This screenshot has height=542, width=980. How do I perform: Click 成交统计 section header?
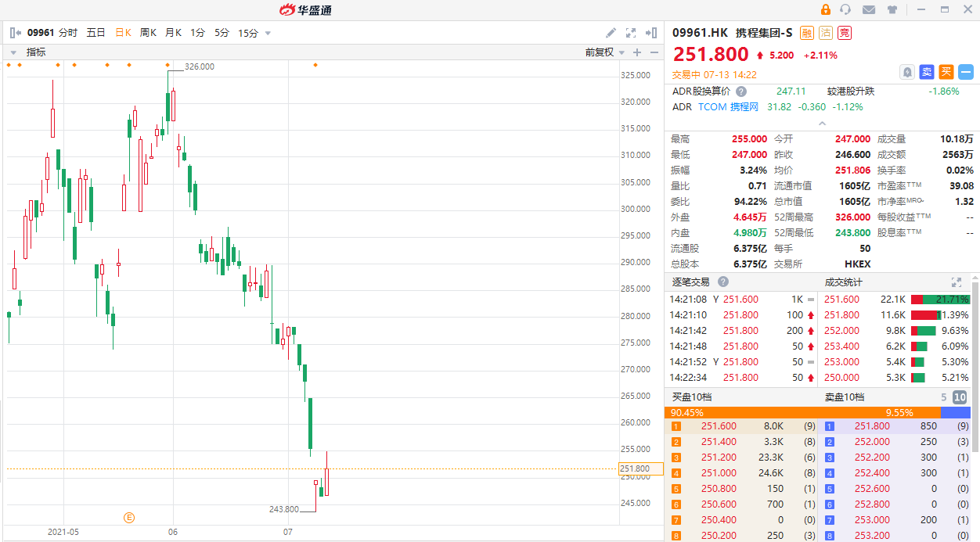click(843, 282)
